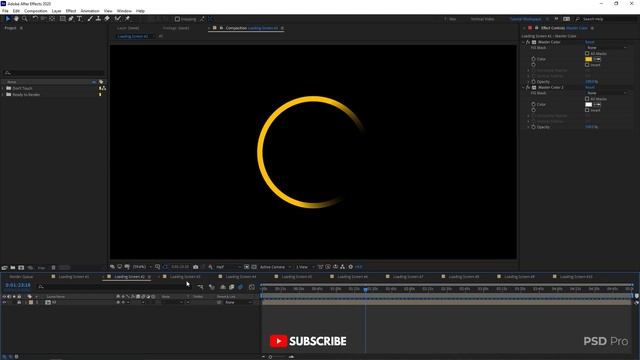Select the Pen tool
640x360 pixels.
pyautogui.click(x=71, y=19)
